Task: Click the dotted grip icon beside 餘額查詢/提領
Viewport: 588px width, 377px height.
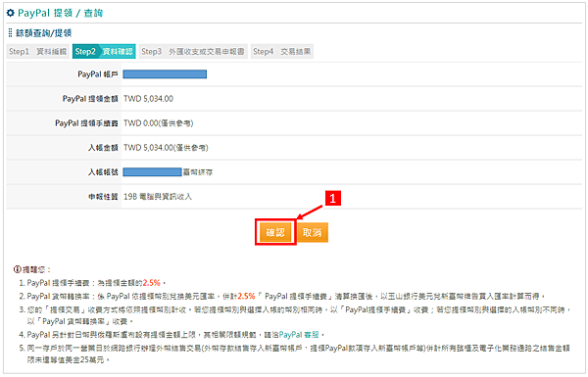Action: (10, 33)
